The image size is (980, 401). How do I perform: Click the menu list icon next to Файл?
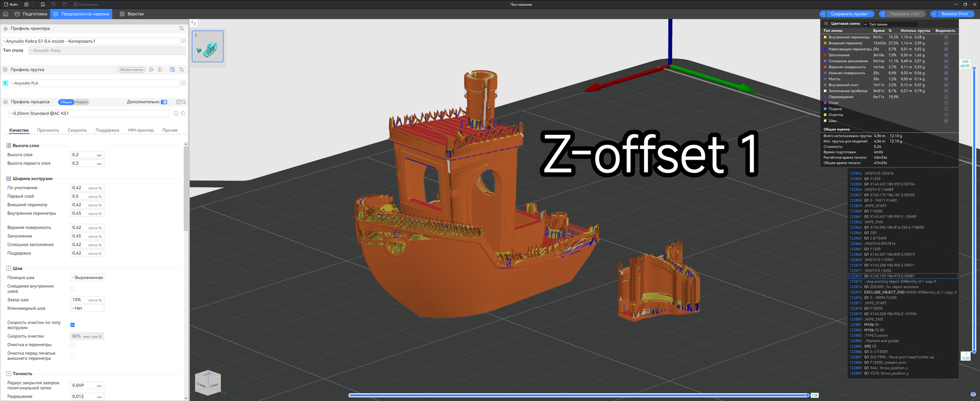click(x=26, y=4)
